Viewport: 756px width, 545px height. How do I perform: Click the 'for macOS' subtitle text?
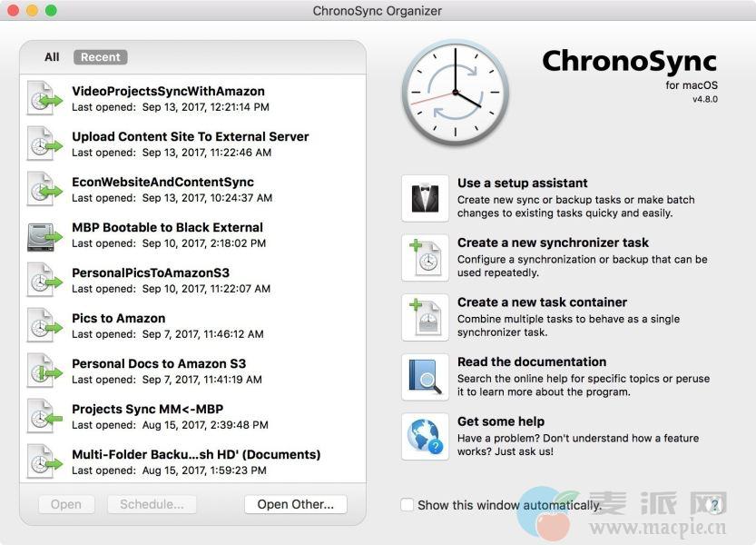(692, 85)
